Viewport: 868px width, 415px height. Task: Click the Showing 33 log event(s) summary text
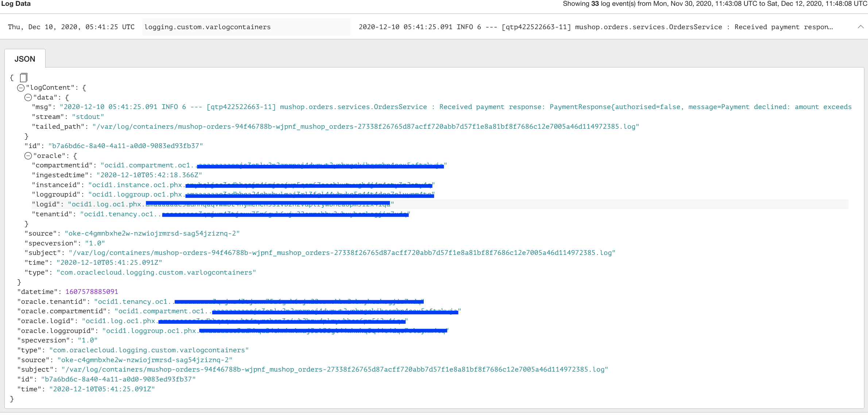[715, 4]
